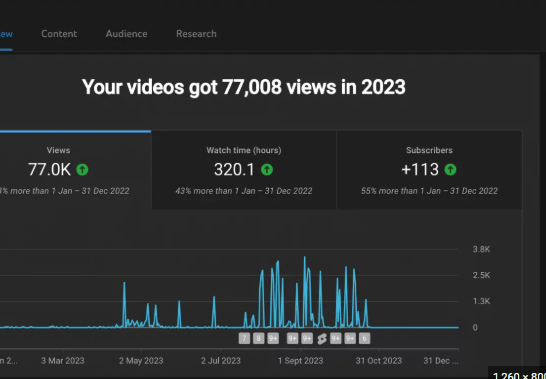Click the 77.0K views value
Image resolution: width=546 pixels, height=379 pixels.
tap(49, 170)
